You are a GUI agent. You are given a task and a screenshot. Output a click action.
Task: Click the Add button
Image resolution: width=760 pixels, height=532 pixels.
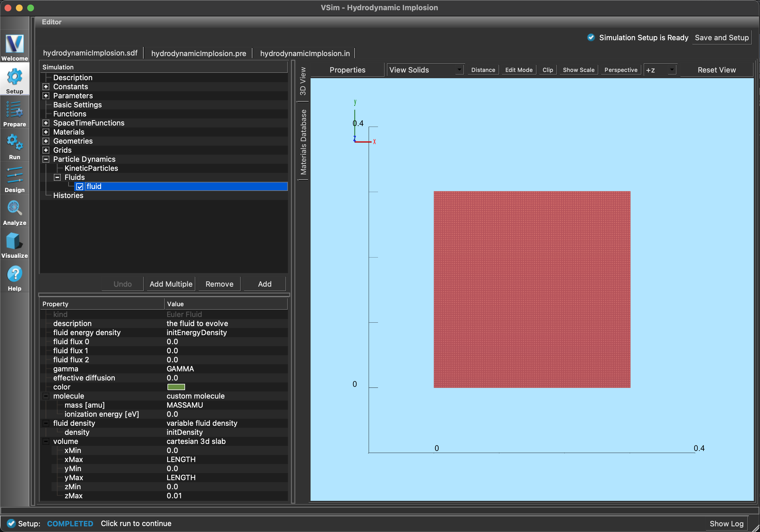[x=264, y=284]
